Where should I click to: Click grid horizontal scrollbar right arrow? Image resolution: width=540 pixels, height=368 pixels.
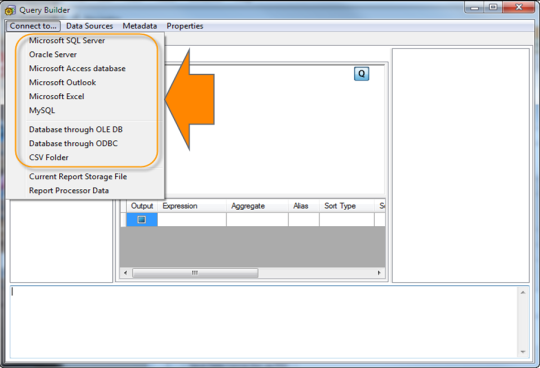[379, 273]
